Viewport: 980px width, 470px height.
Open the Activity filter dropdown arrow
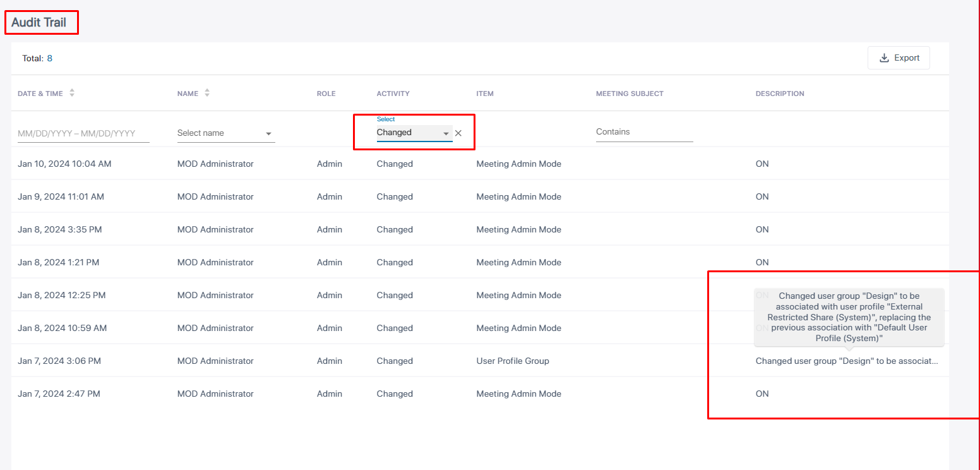point(446,133)
